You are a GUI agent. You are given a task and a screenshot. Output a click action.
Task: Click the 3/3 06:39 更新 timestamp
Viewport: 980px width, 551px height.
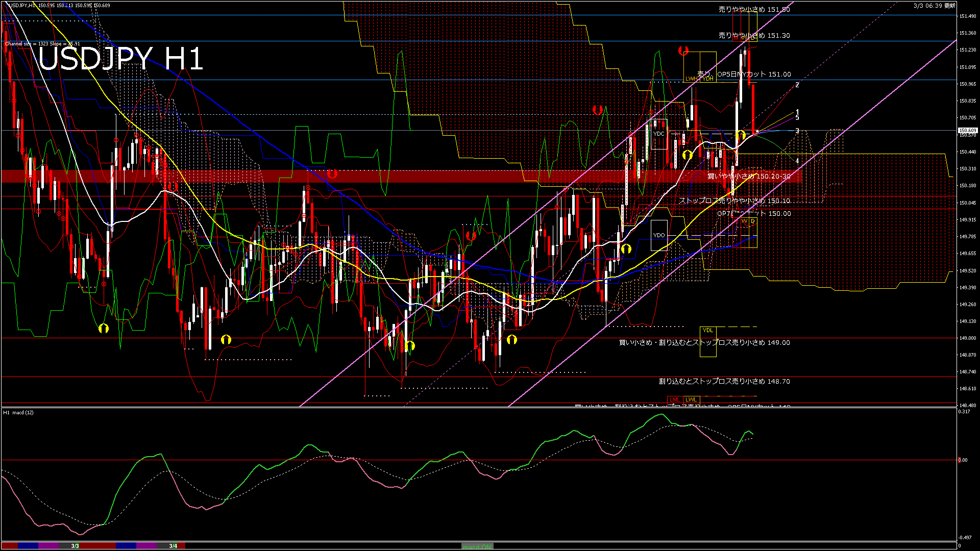934,6
